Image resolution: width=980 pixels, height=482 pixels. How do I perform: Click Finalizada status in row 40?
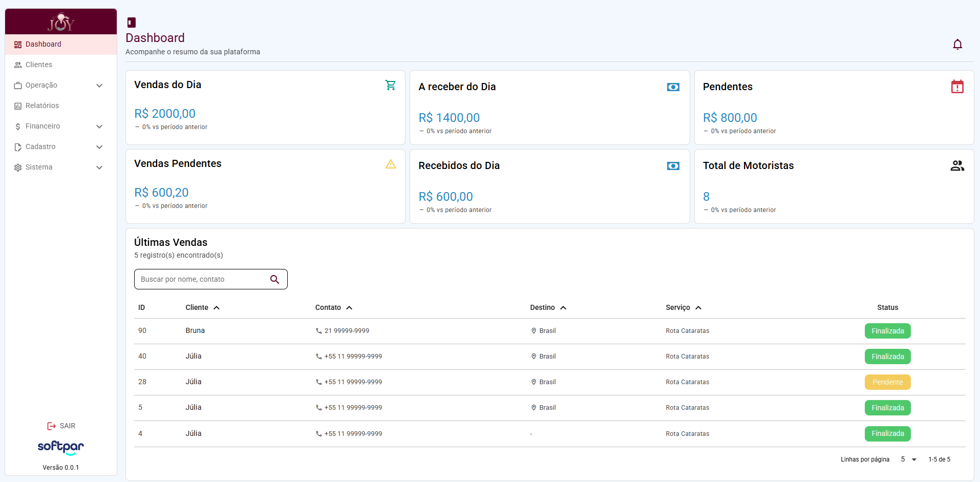(888, 357)
